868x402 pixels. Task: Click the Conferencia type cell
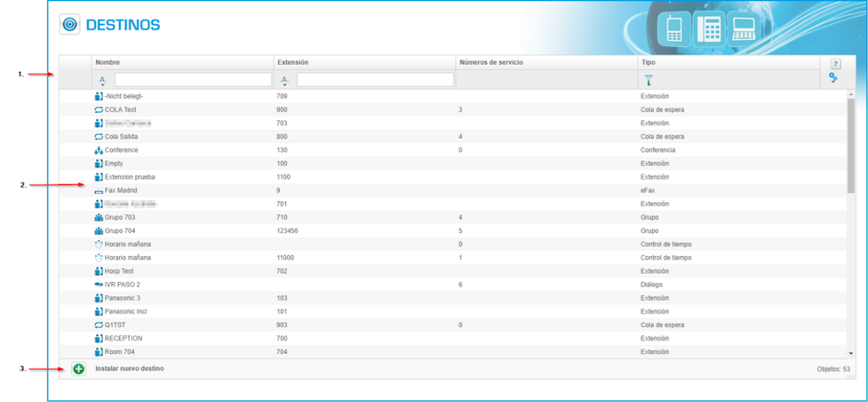tap(657, 150)
